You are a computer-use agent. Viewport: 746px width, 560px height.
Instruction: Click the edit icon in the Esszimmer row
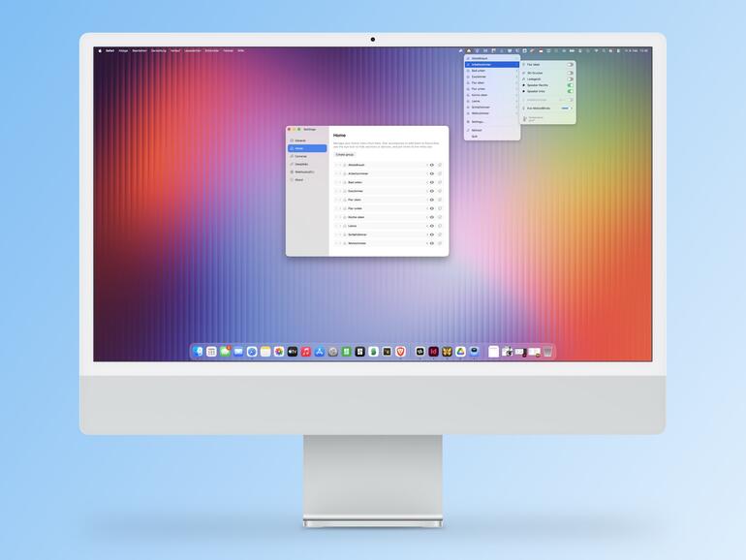[x=440, y=191]
